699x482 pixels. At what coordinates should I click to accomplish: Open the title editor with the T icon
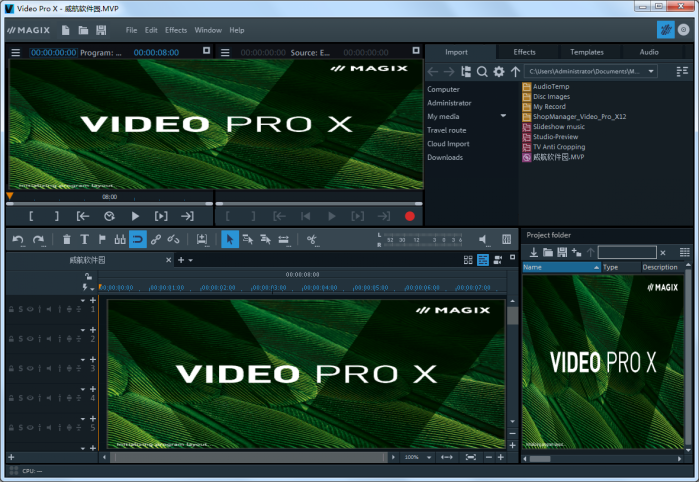point(84,239)
